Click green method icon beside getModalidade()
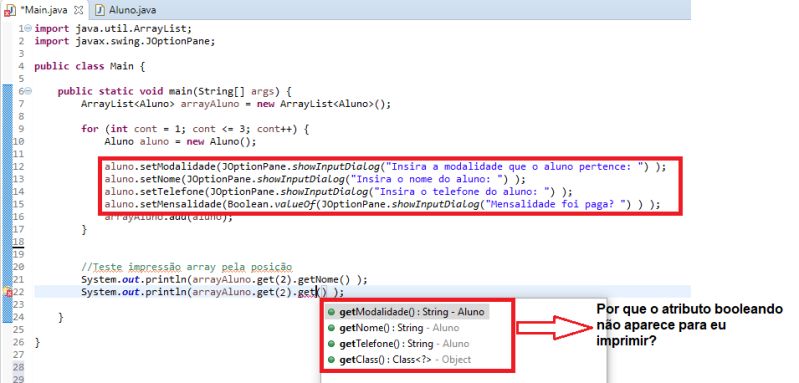The image size is (799, 383). click(331, 312)
